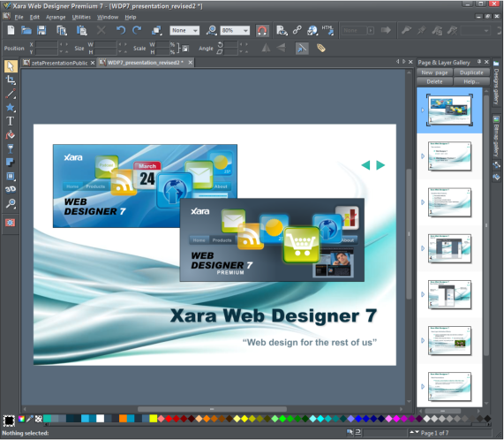Pick the yellow square color swatch

[x=154, y=419]
